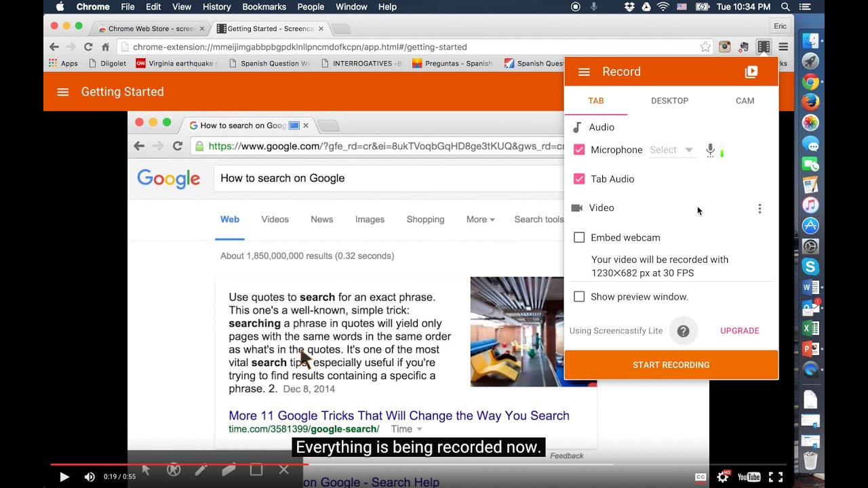This screenshot has width=868, height=488.
Task: Open the Shopping tab in Google results
Action: click(x=425, y=220)
